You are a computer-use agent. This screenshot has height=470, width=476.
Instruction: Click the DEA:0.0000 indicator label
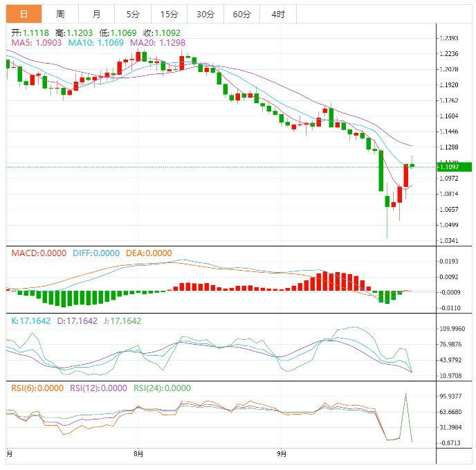coord(149,253)
